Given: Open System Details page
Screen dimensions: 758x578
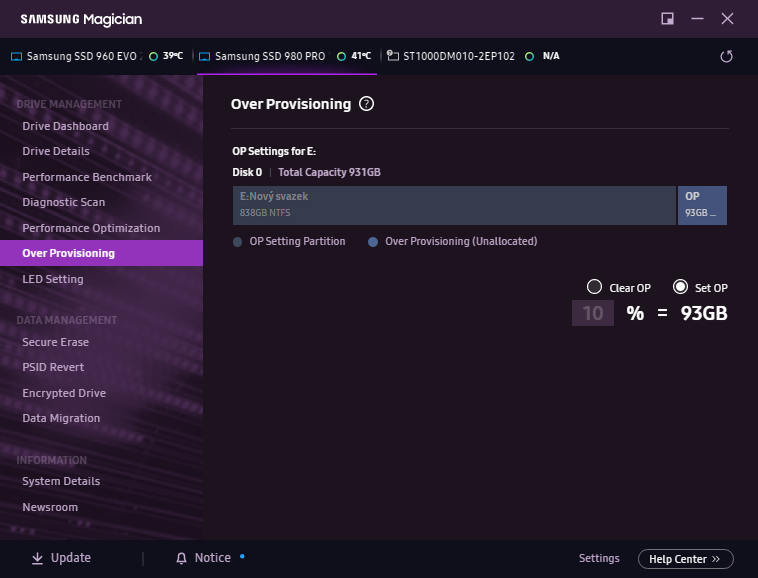Looking at the screenshot, I should (x=61, y=481).
